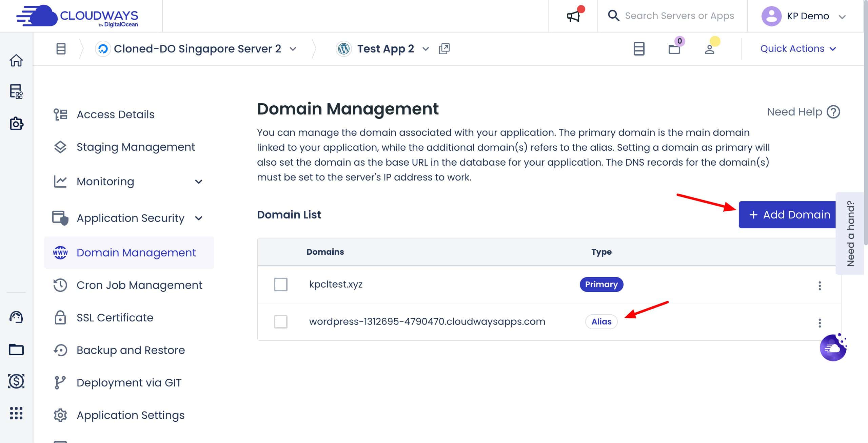868x443 pixels.
Task: Expand the Monitoring submenu
Action: pyautogui.click(x=199, y=182)
